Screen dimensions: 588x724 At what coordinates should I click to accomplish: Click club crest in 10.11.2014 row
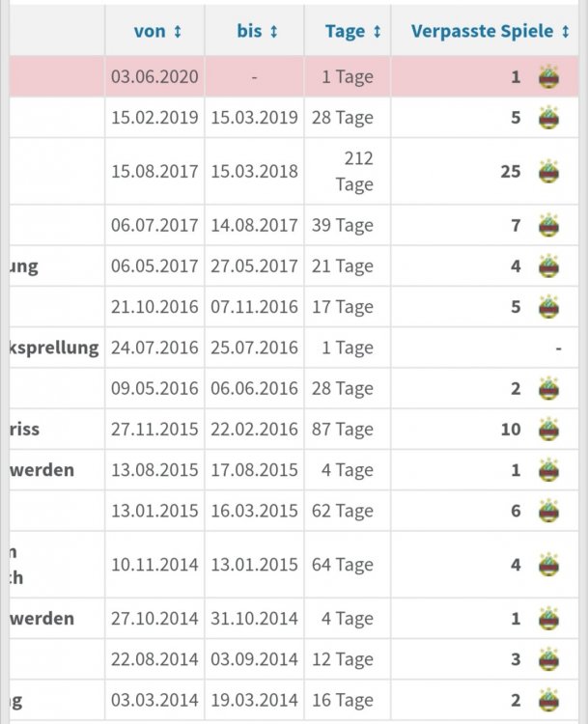[x=548, y=565]
